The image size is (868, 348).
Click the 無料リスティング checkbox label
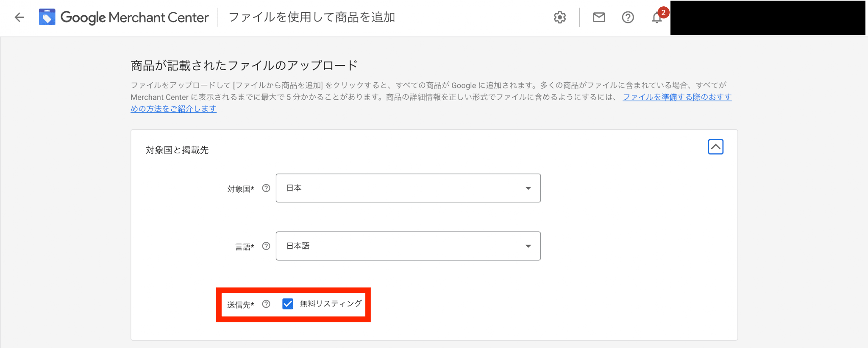pos(331,304)
